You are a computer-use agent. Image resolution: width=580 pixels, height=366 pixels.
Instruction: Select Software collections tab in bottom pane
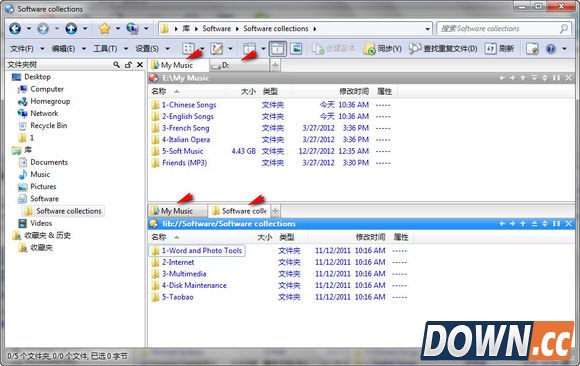(x=239, y=211)
